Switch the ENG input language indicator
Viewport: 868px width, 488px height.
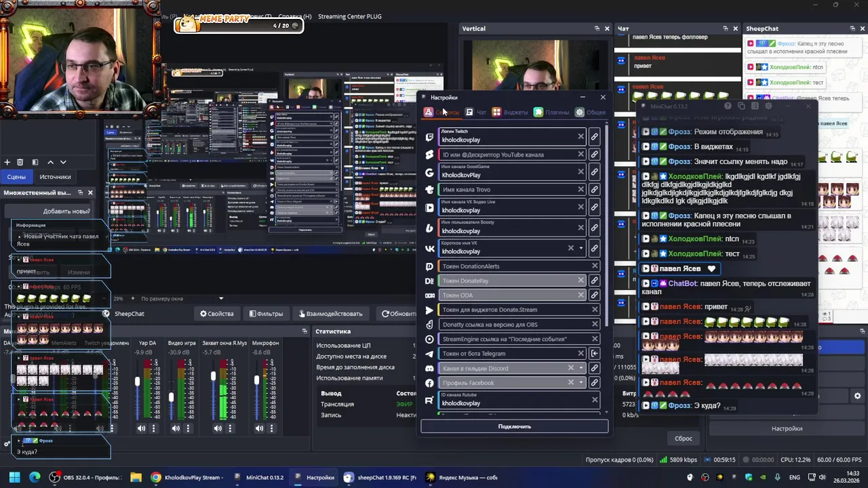coord(795,477)
